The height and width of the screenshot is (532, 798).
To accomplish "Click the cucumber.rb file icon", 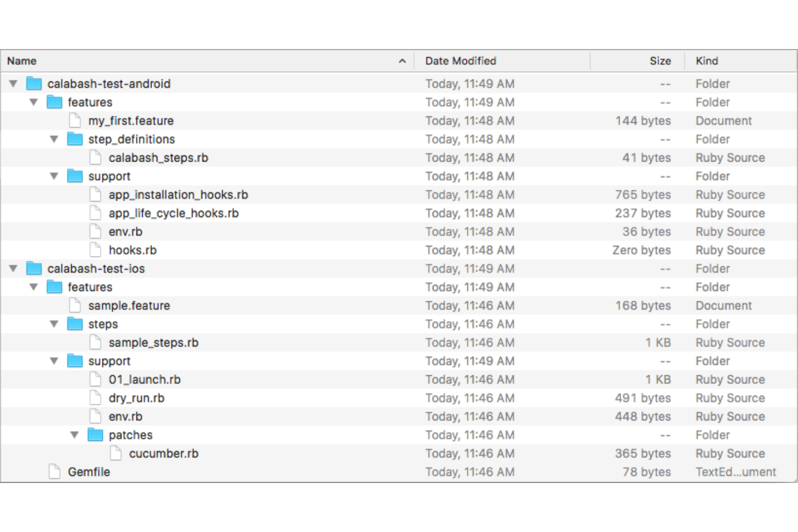I will 116,453.
